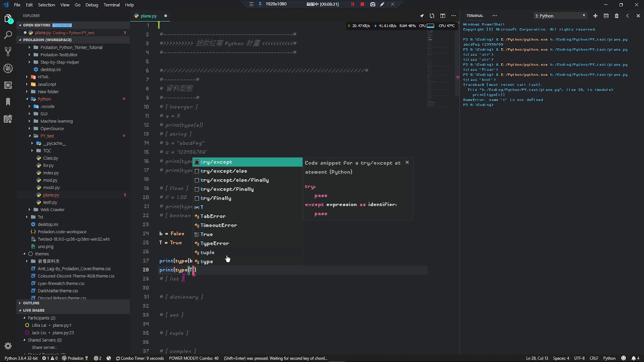The image size is (644, 362).
Task: Open the Source Control view
Action: (8, 52)
